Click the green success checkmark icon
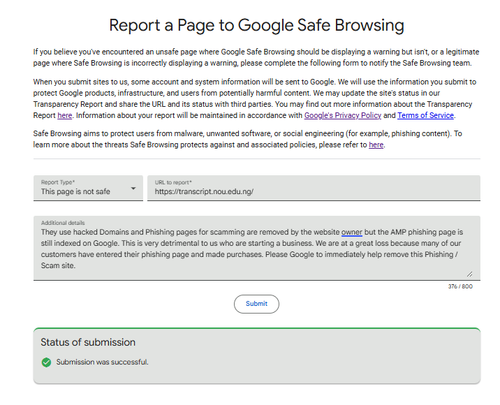 (x=46, y=362)
